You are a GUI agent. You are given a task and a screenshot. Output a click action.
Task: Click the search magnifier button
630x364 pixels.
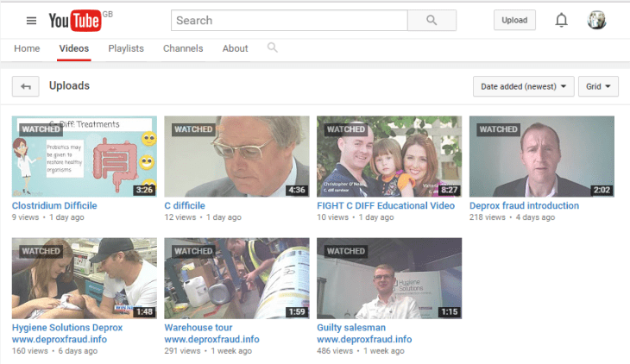[x=432, y=21]
